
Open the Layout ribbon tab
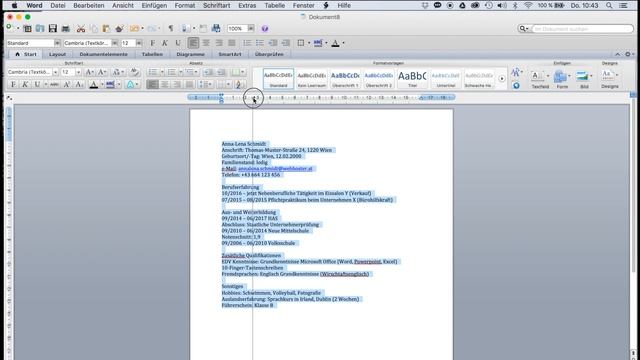[57, 54]
